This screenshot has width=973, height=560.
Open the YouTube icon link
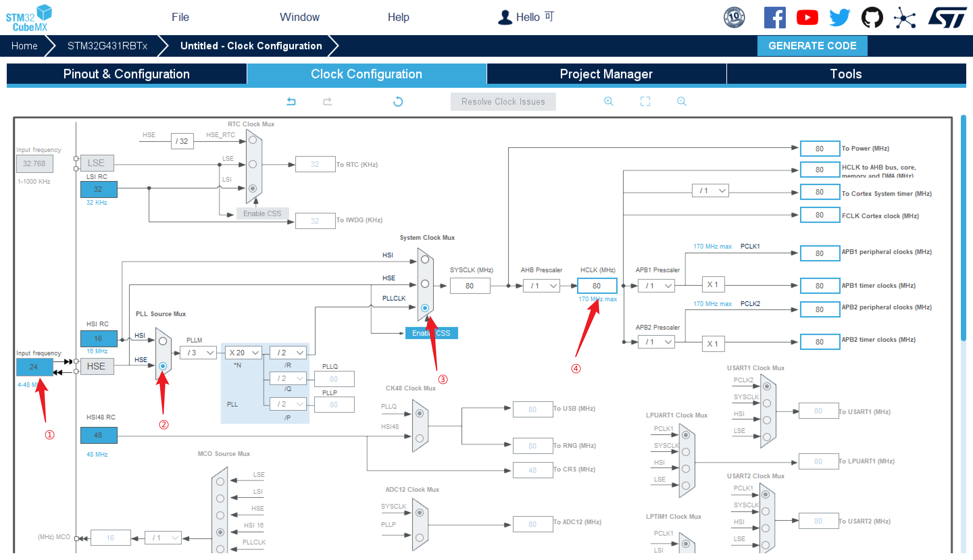click(807, 17)
